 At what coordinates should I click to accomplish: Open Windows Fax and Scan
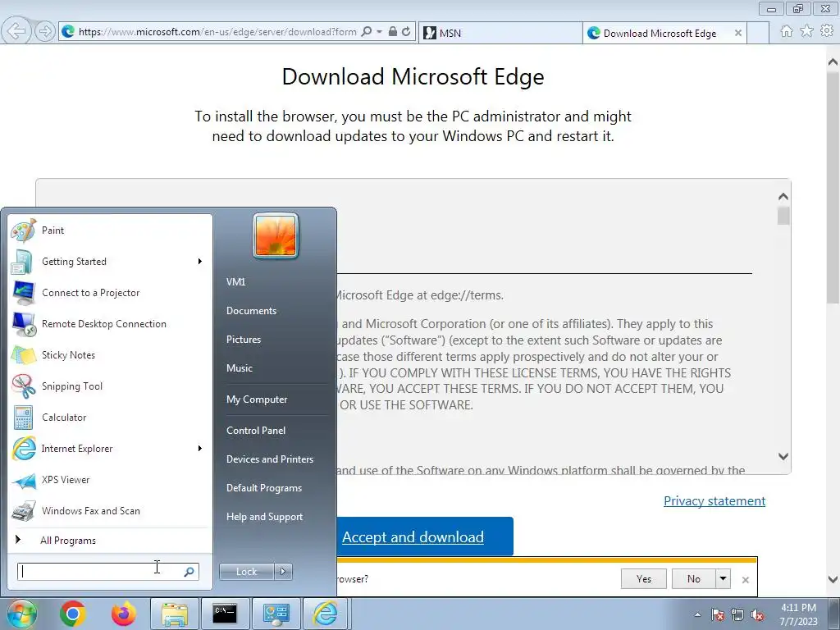pyautogui.click(x=109, y=510)
